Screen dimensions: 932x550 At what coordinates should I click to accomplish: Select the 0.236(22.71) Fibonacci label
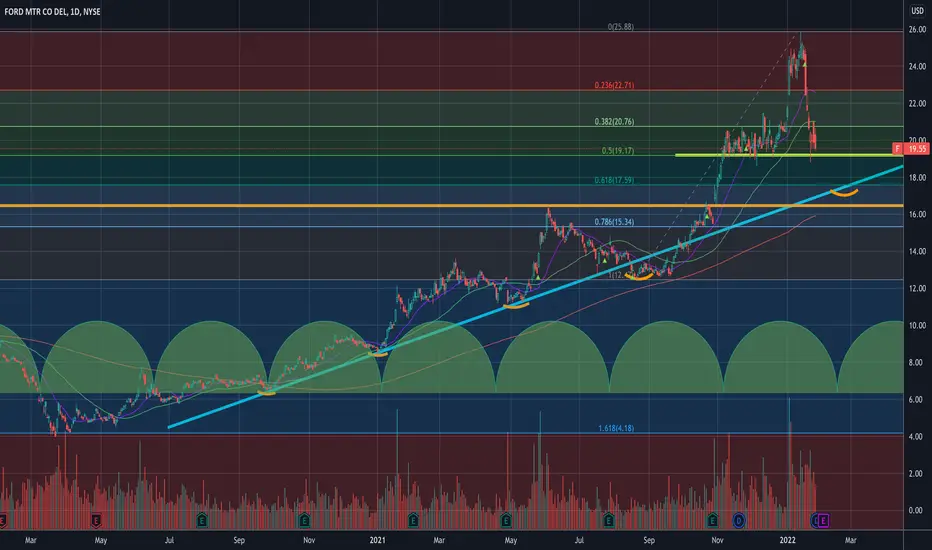614,85
